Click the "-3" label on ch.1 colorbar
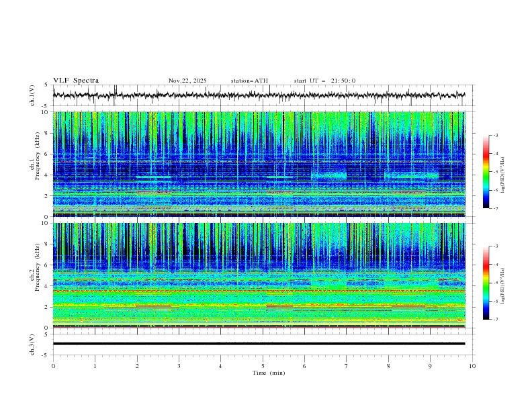 click(x=495, y=135)
